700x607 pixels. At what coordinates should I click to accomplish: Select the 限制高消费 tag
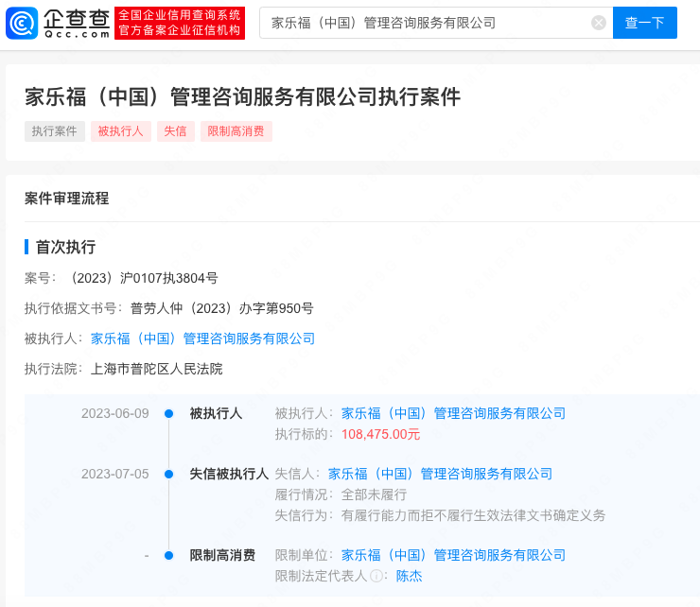pyautogui.click(x=236, y=131)
